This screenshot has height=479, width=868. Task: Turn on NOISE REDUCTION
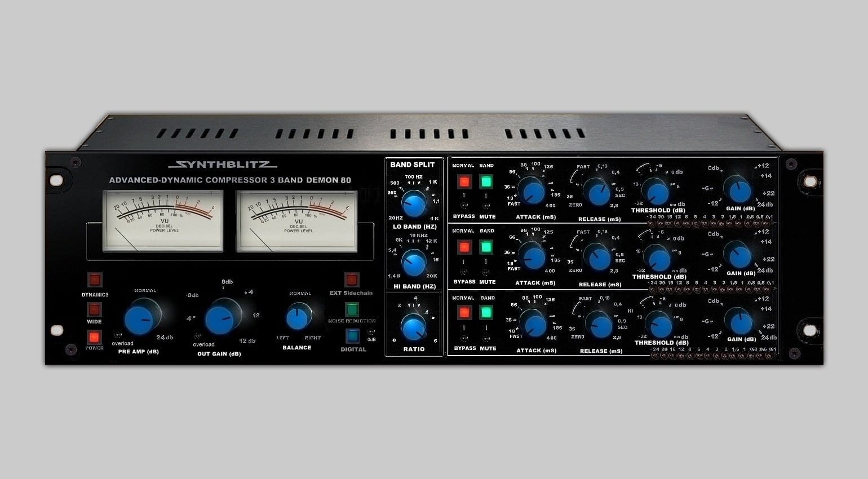tap(351, 309)
